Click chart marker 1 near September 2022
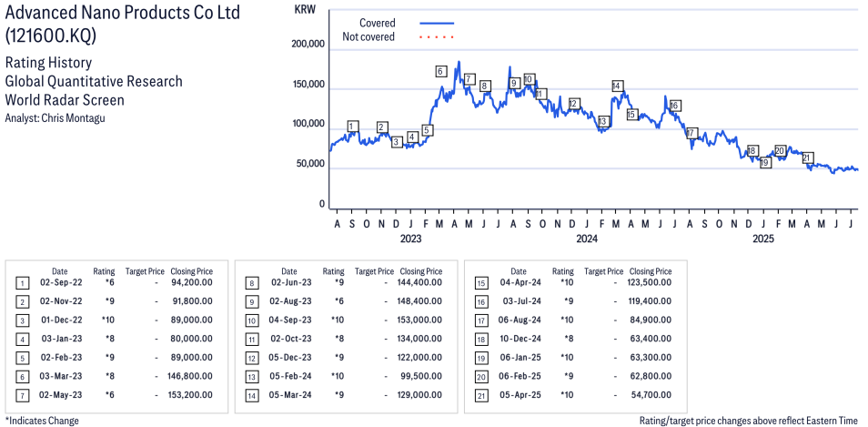This screenshot has height=427, width=868. [353, 127]
